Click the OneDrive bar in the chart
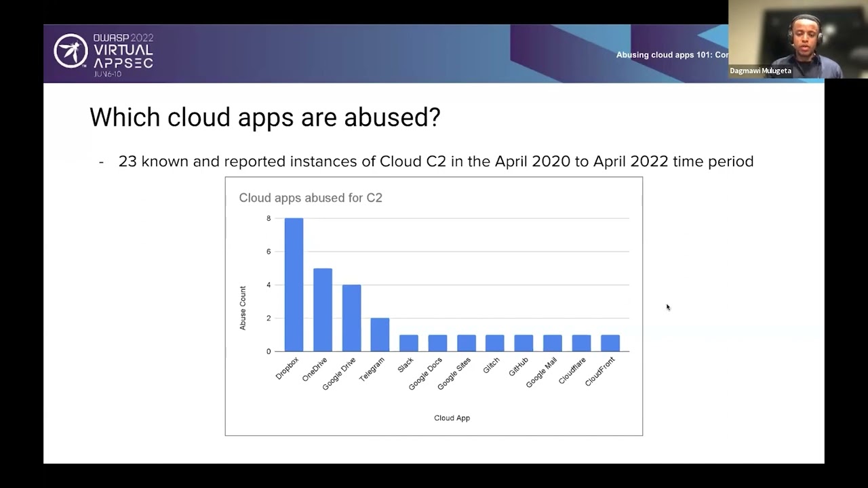The height and width of the screenshot is (488, 868). [x=322, y=310]
